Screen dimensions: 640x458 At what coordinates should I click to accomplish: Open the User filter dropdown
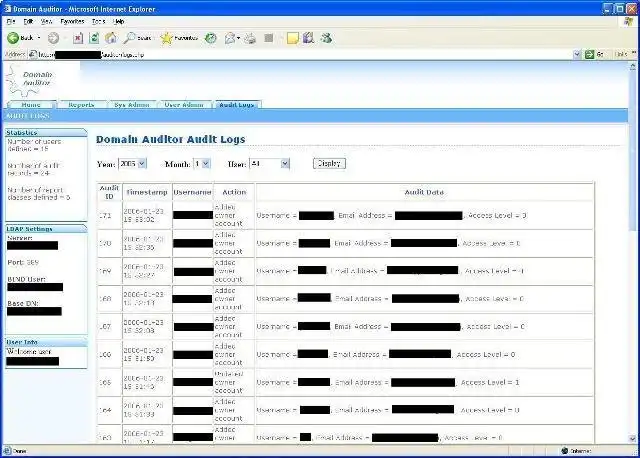pyautogui.click(x=269, y=164)
